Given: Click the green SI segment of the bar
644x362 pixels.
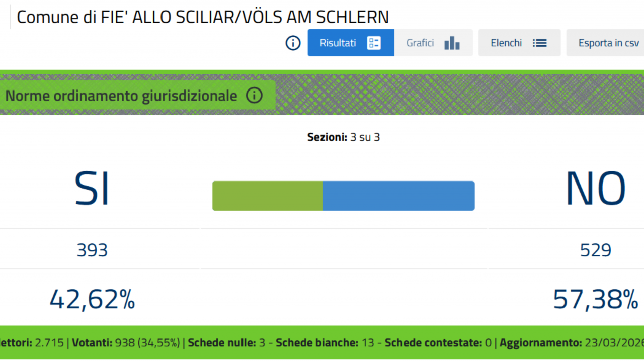Looking at the screenshot, I should coord(267,196).
